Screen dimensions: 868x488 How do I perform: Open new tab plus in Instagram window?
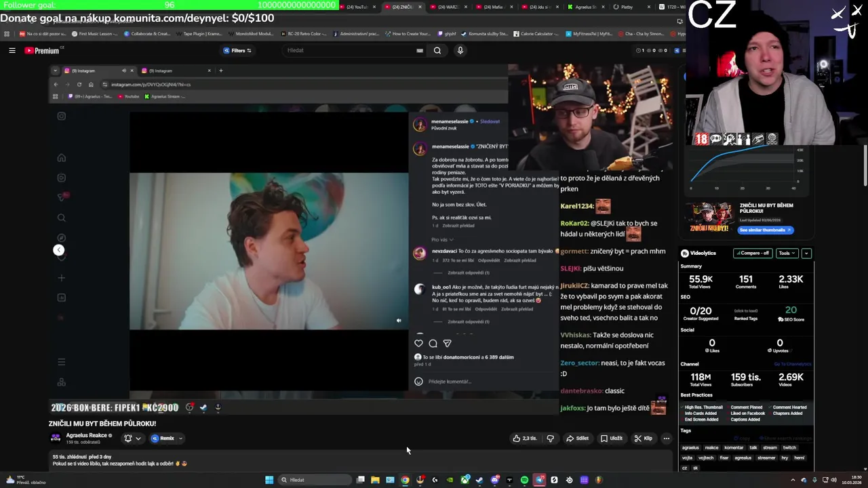220,70
